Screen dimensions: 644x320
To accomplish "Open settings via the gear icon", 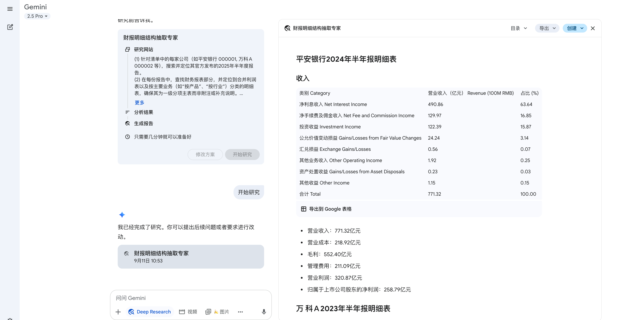I will [10, 318].
